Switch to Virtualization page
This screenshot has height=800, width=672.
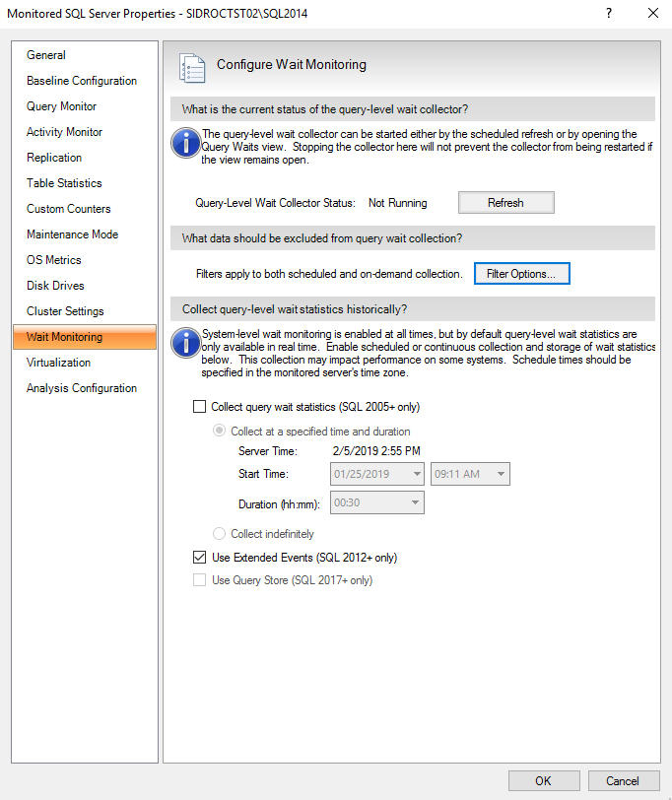click(58, 363)
